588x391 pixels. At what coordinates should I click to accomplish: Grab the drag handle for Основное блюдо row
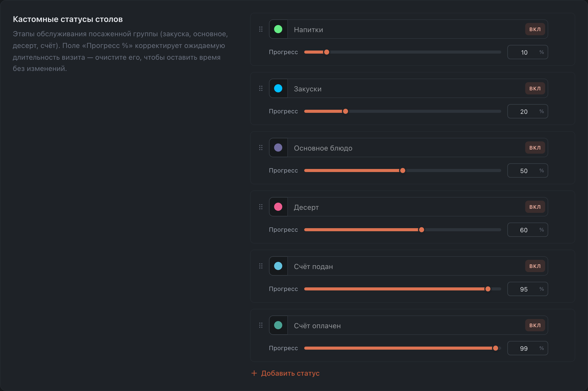[261, 148]
